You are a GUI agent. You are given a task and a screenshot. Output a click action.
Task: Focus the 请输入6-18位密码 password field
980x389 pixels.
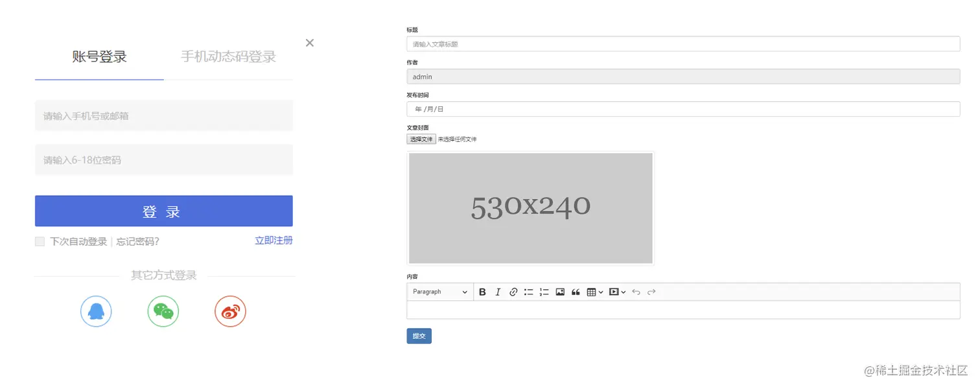click(164, 159)
